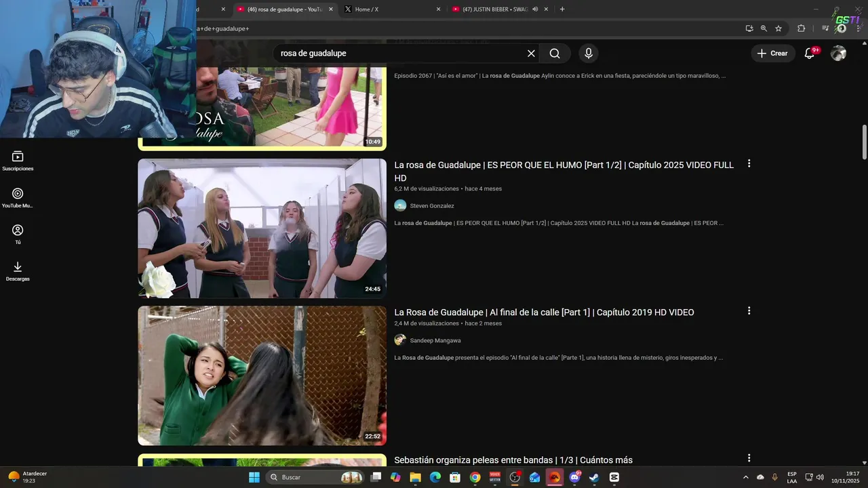Close the JUSTIN BIEBER tab
The width and height of the screenshot is (868, 488).
[x=547, y=9]
